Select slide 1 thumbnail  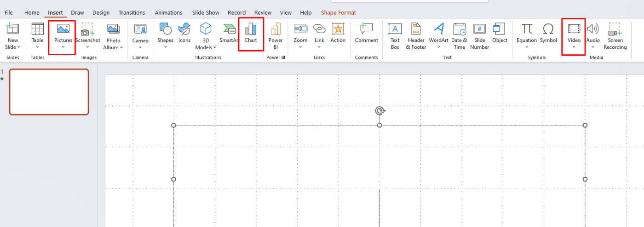(x=49, y=92)
